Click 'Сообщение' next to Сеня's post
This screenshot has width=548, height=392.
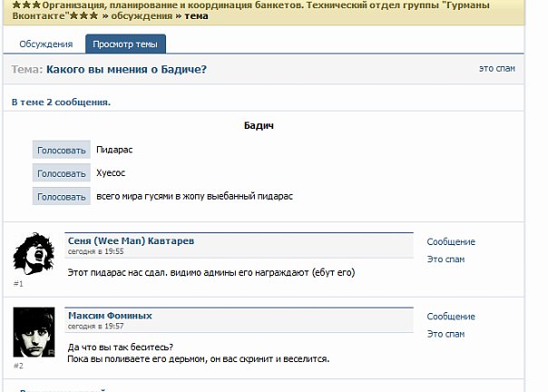point(451,241)
